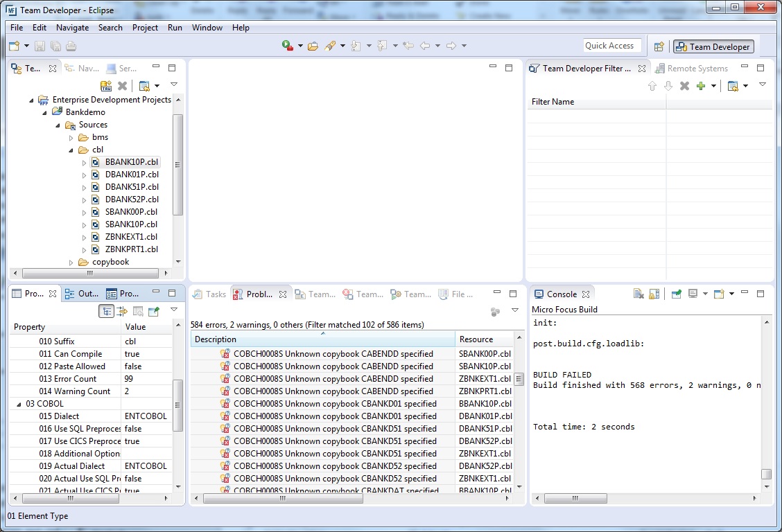Minimize the empty editor area
Viewport: 782px width, 532px height.
(x=493, y=67)
